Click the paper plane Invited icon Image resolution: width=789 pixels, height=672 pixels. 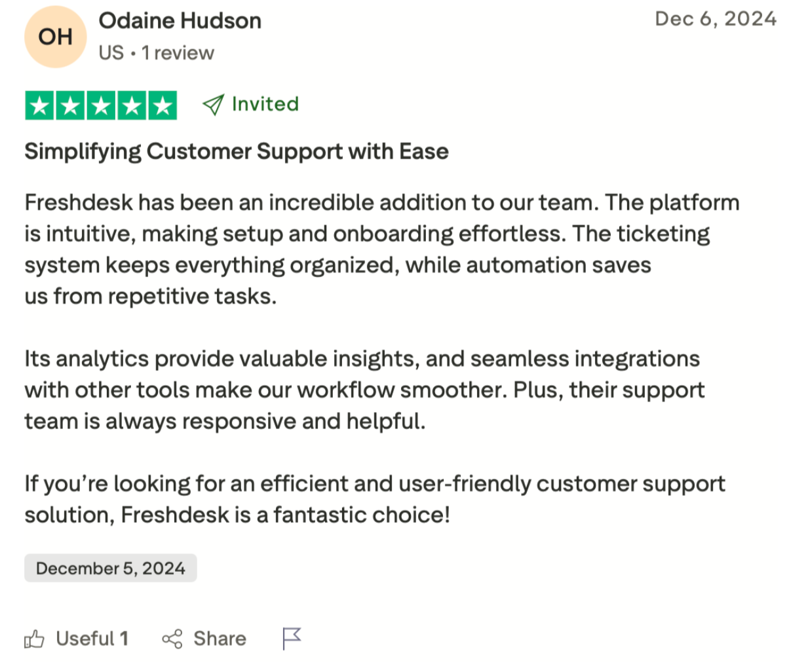point(213,105)
